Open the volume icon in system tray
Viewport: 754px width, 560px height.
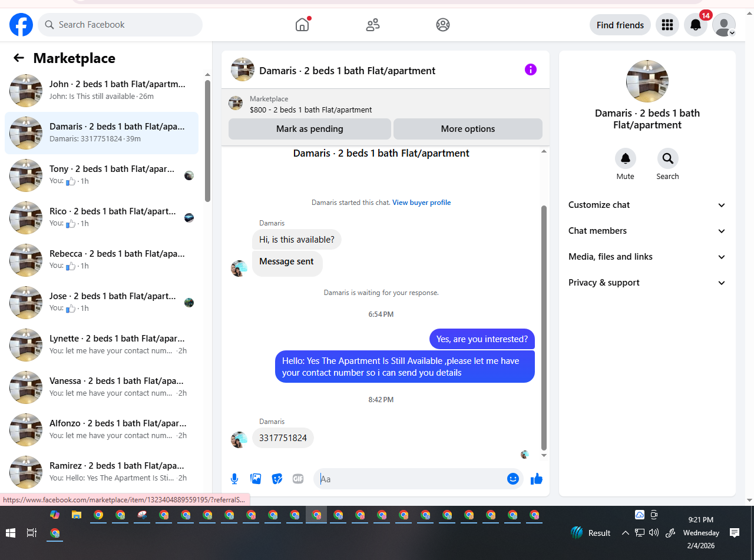(x=654, y=533)
